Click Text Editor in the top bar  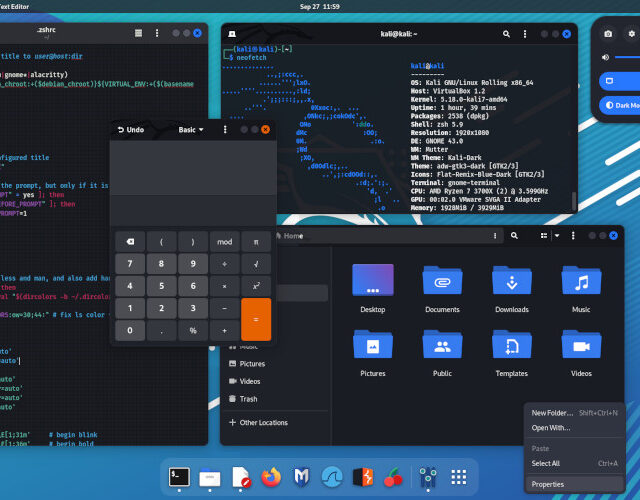(15, 7)
